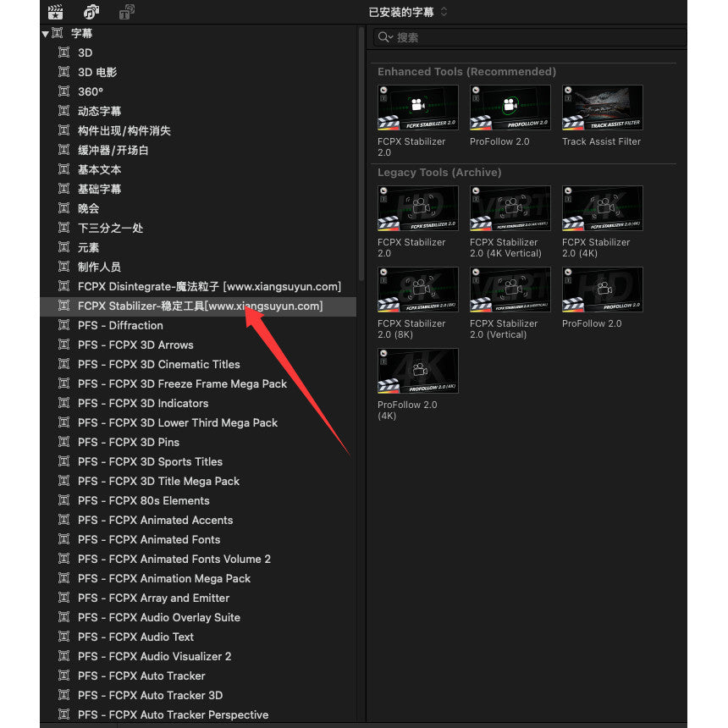This screenshot has width=728, height=728.
Task: Select PFS - FCPX Auto Tracker 3D
Action: pyautogui.click(x=198, y=696)
